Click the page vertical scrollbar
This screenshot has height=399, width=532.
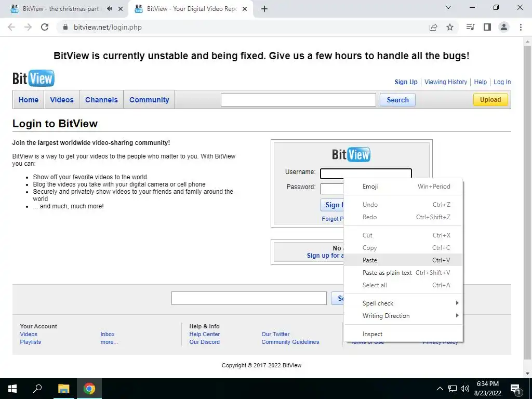tap(527, 204)
